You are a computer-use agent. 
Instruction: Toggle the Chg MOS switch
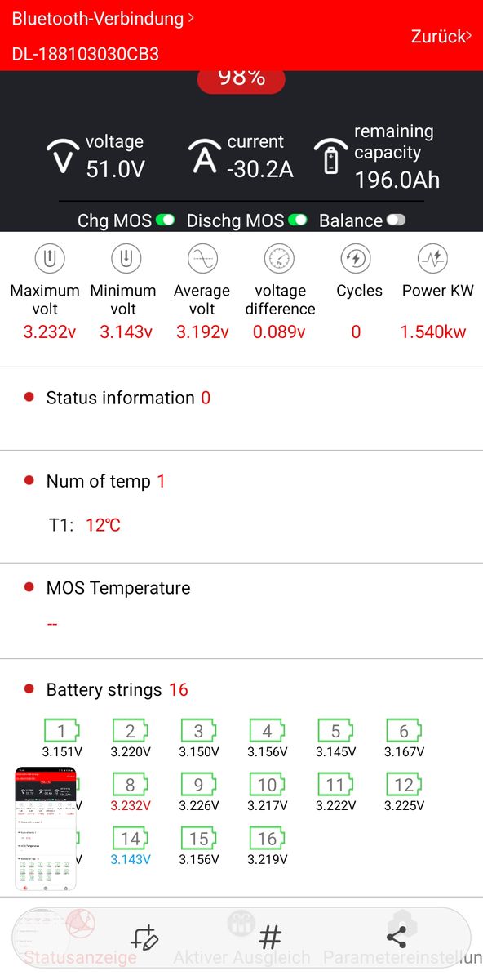coord(166,220)
